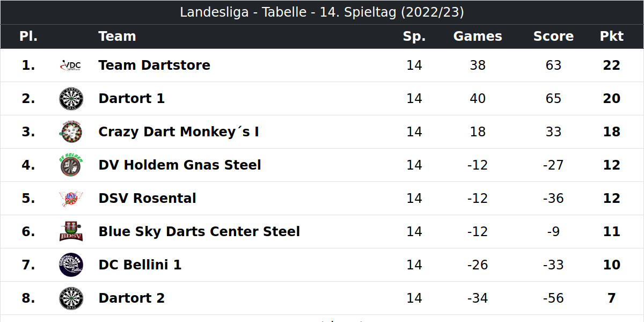The width and height of the screenshot is (644, 322).
Task: Select Dartort 1 points value 20
Action: (x=611, y=99)
